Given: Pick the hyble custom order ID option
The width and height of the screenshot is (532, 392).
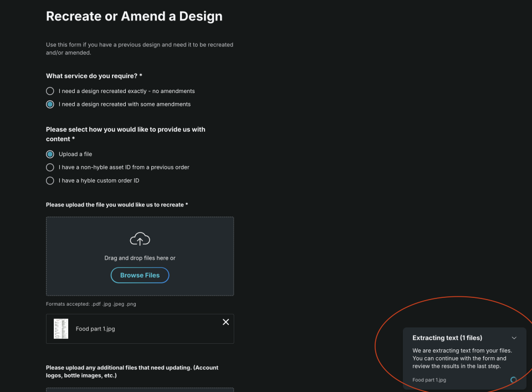Looking at the screenshot, I should [50, 180].
